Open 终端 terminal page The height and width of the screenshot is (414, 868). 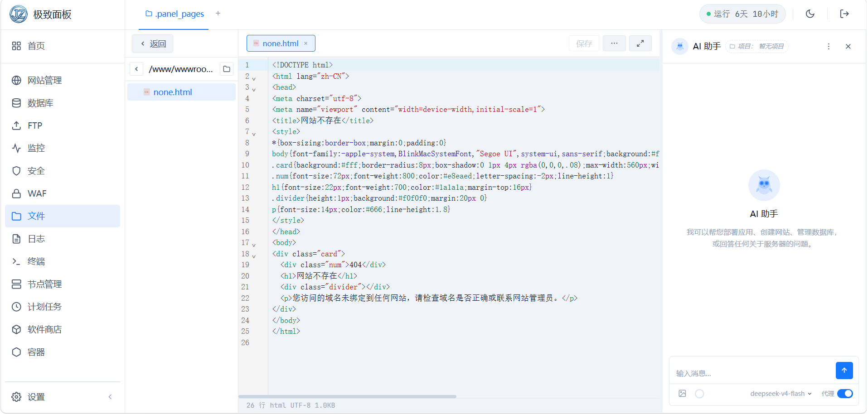click(x=63, y=261)
